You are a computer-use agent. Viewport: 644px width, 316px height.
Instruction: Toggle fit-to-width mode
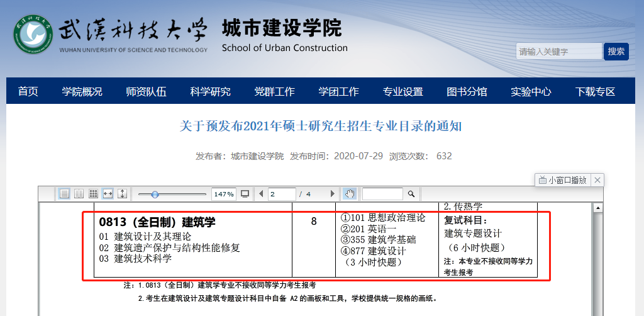(108, 194)
